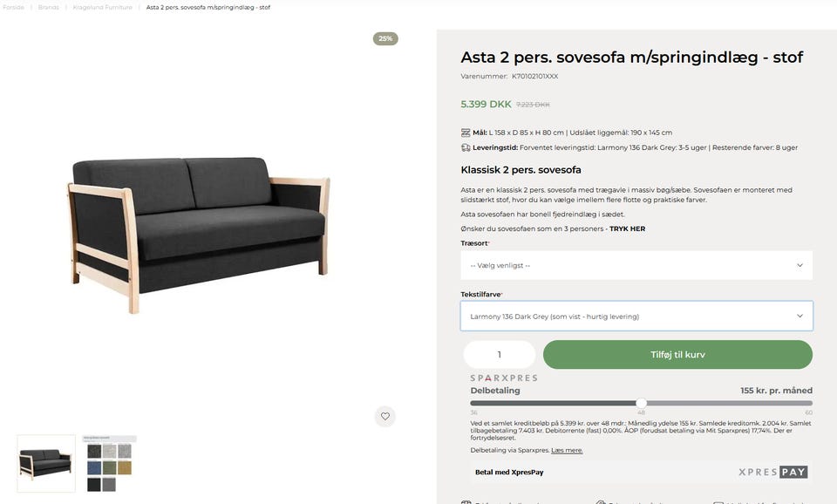Viewport: 837px width, 504px height.
Task: Click the chevron arrow in Tekstilfarve field
Action: pyautogui.click(x=800, y=316)
